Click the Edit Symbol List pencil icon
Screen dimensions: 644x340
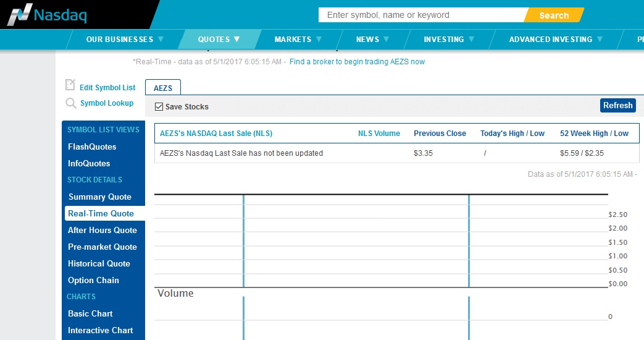(x=70, y=85)
